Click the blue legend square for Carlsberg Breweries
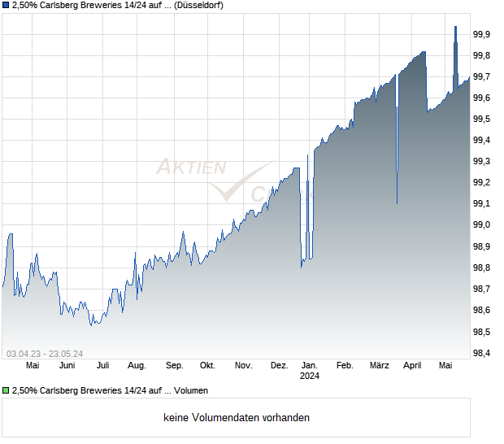 (6, 6)
